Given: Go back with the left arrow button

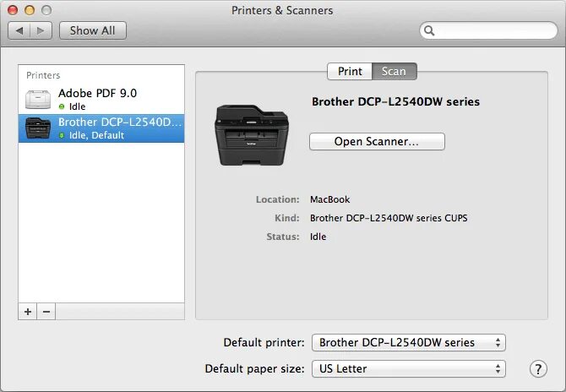Looking at the screenshot, I should [19, 30].
